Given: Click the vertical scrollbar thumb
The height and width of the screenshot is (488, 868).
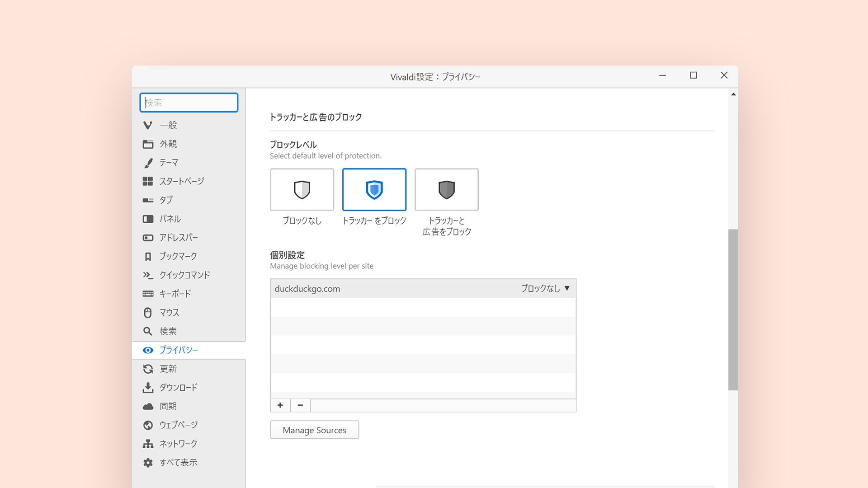Looking at the screenshot, I should tap(733, 310).
